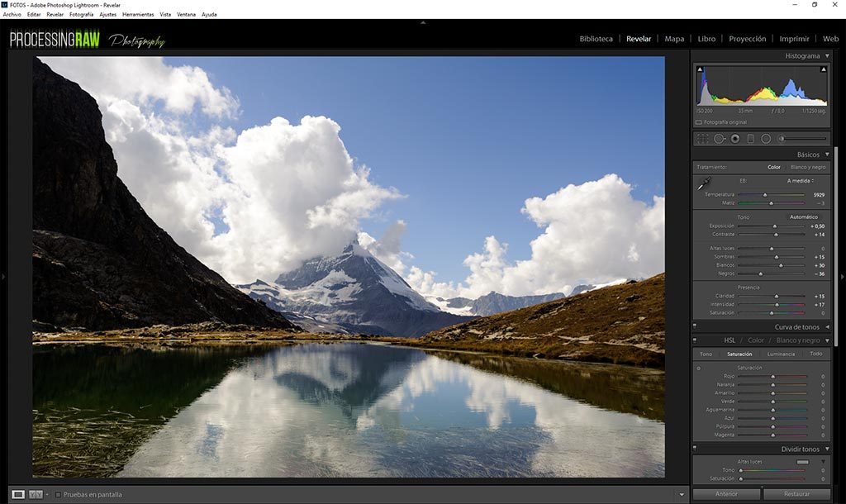Expand the Curva de tonos panel

827,327
